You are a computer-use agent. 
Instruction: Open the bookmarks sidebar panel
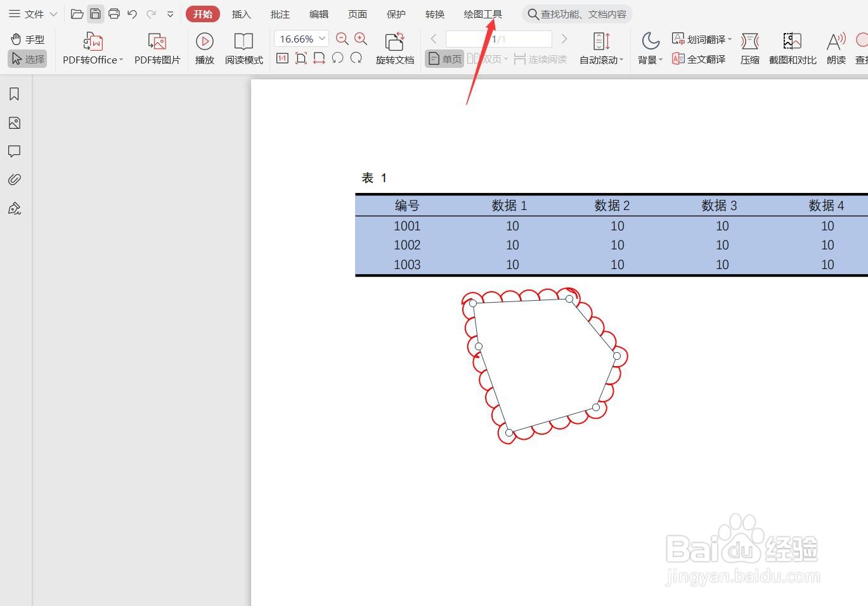15,94
